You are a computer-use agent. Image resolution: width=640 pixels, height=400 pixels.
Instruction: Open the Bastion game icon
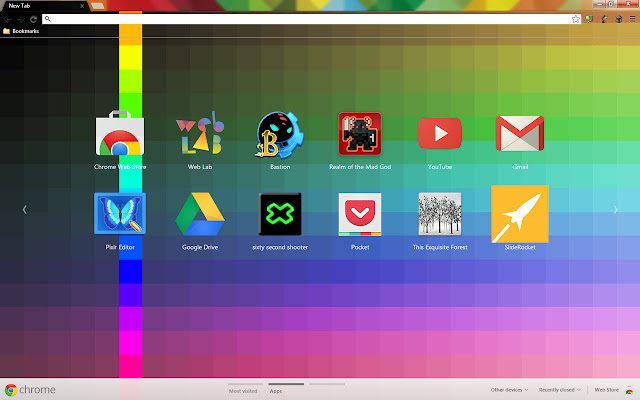point(280,134)
